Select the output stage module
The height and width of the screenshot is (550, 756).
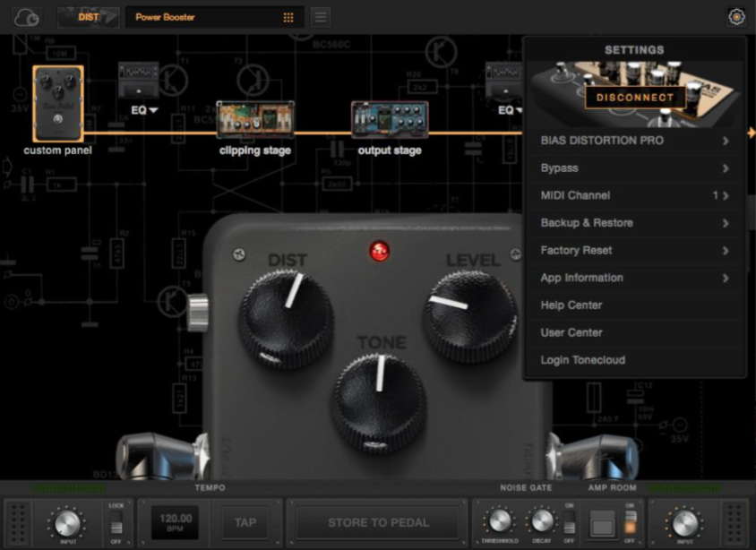click(390, 119)
